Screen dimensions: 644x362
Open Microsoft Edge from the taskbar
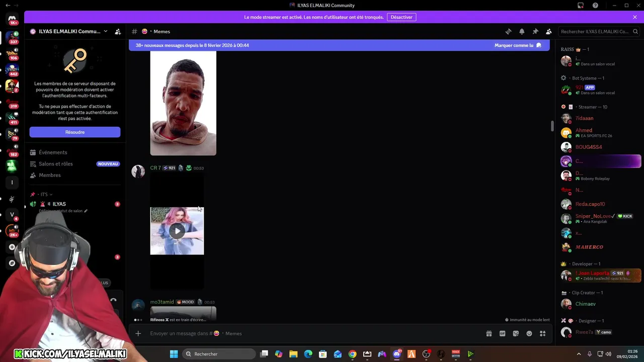point(308,354)
